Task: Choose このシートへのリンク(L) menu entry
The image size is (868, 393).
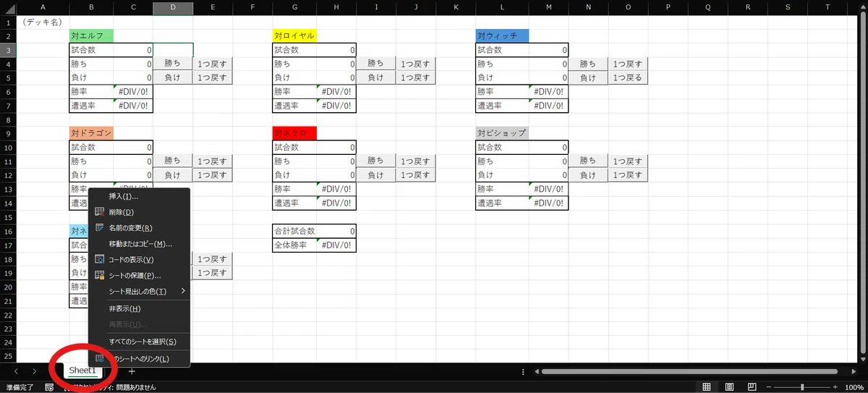Action: 139,359
